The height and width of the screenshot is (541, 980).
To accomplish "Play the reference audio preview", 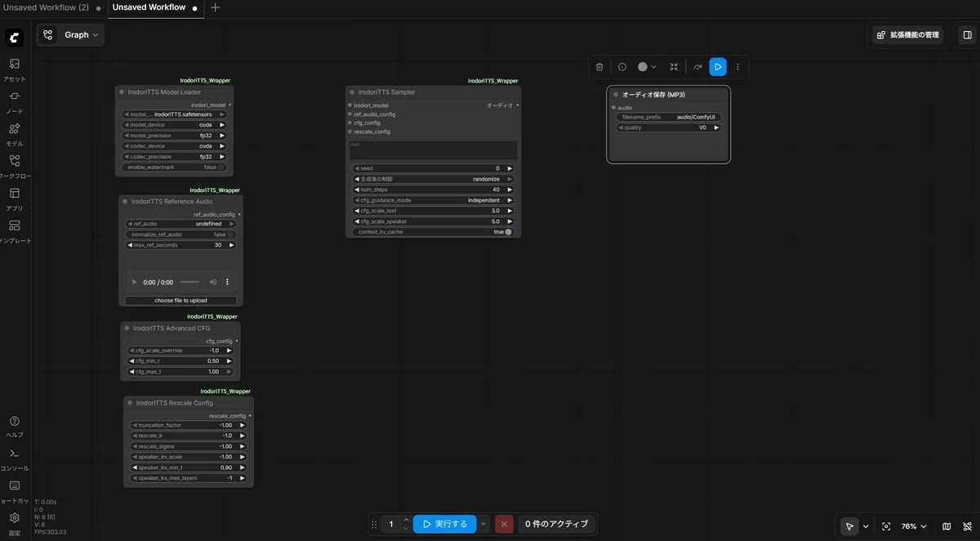I will click(x=135, y=282).
